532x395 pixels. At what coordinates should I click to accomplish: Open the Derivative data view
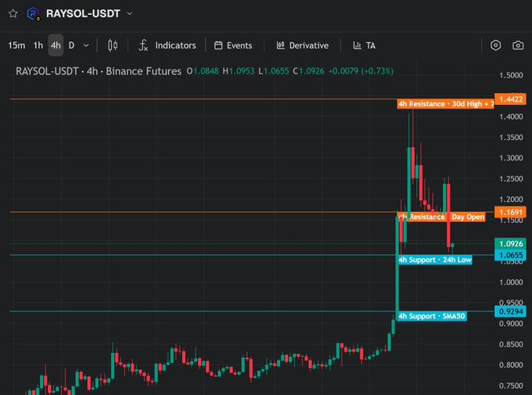click(309, 45)
